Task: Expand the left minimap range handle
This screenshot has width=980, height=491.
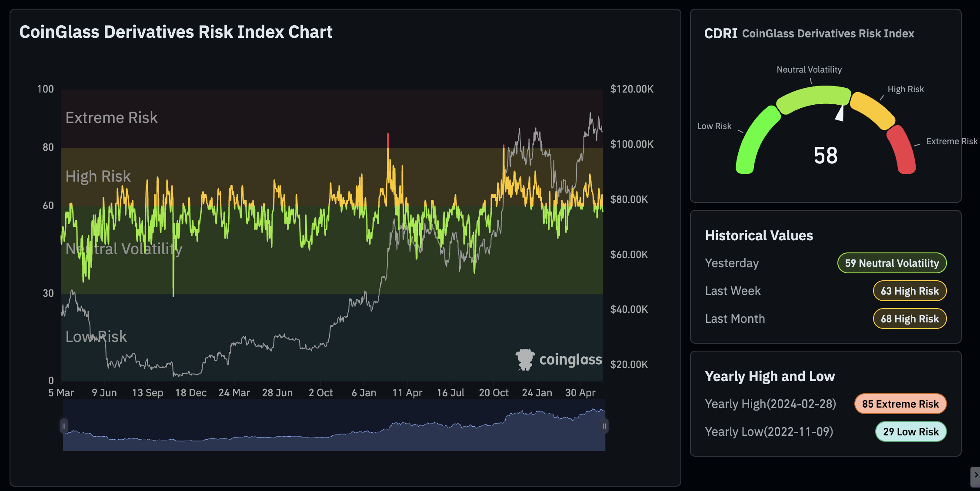Action: pyautogui.click(x=63, y=426)
